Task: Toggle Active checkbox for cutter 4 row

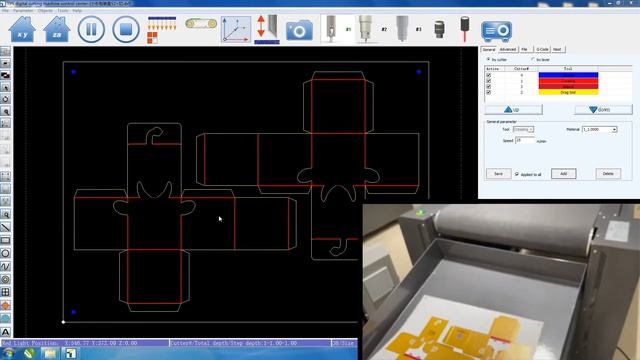Action: coord(489,76)
